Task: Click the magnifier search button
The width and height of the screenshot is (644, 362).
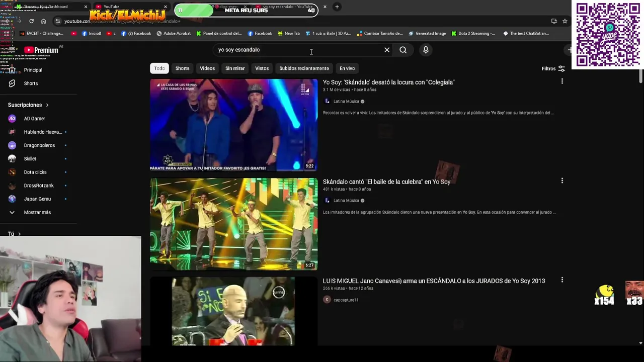Action: (x=403, y=50)
